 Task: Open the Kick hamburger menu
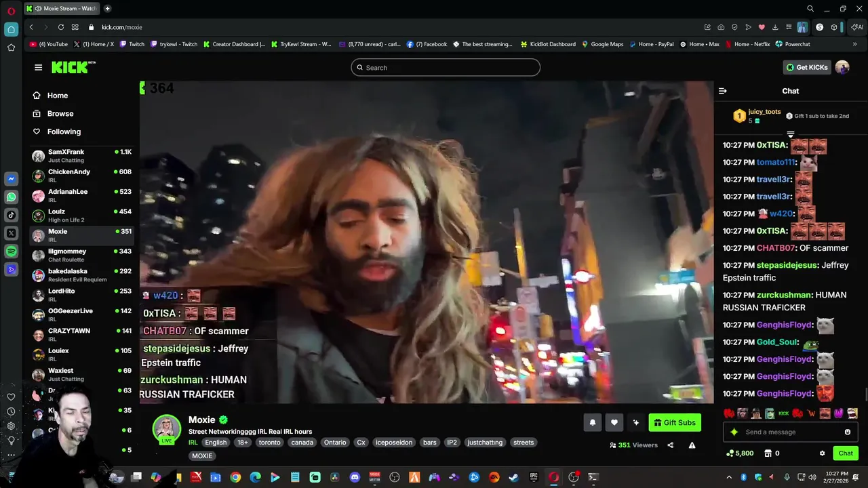click(x=38, y=67)
